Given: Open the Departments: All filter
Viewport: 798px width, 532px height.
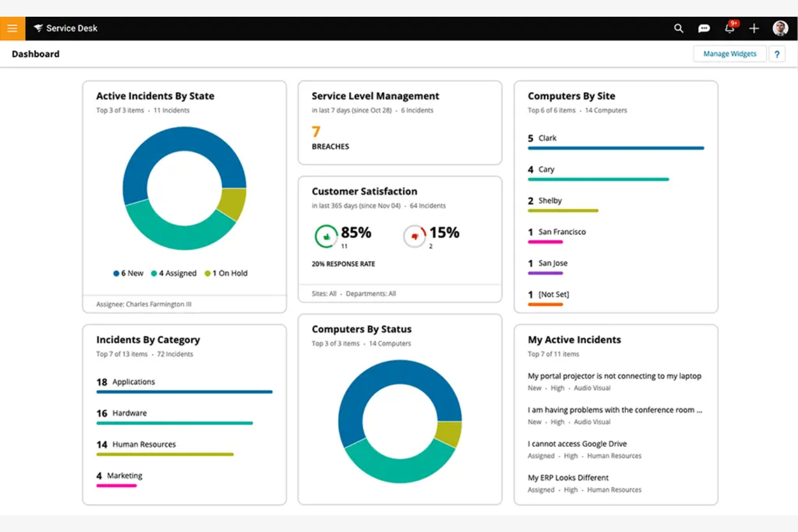Looking at the screenshot, I should (370, 293).
